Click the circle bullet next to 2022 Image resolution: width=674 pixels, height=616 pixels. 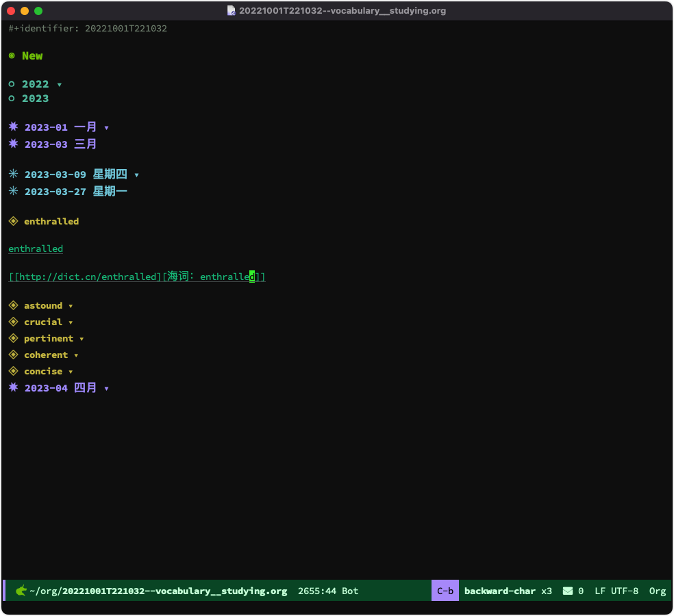[x=12, y=84]
